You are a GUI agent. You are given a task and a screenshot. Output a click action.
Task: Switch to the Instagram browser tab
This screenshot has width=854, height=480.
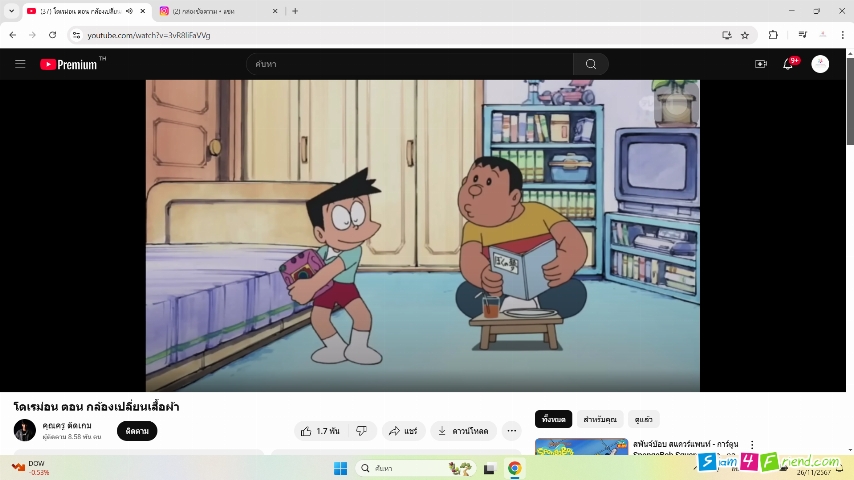pyautogui.click(x=218, y=11)
